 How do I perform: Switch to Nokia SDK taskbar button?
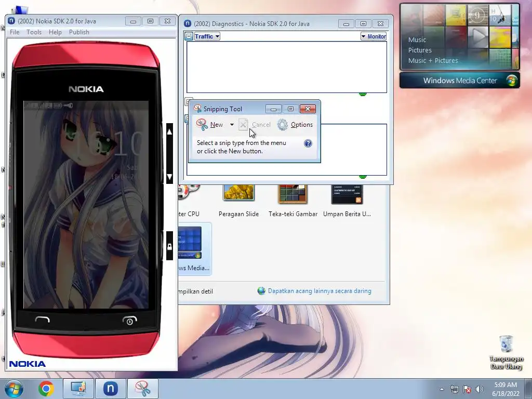click(x=110, y=389)
